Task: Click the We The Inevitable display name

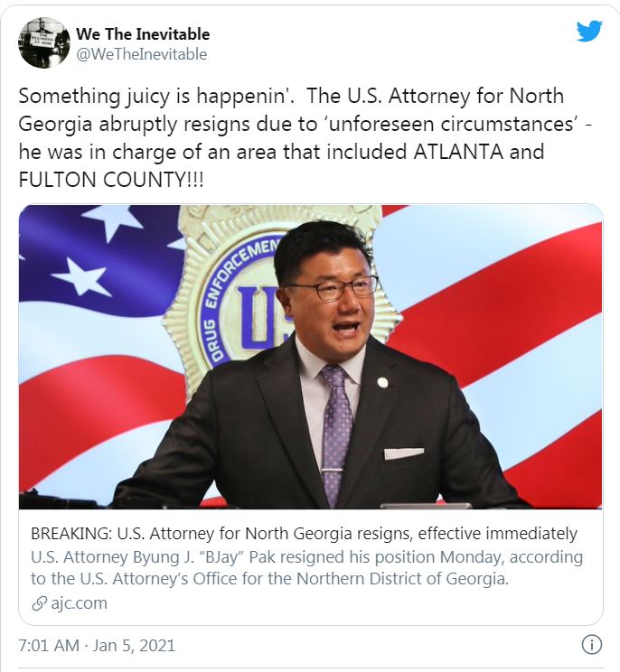Action: (x=142, y=34)
